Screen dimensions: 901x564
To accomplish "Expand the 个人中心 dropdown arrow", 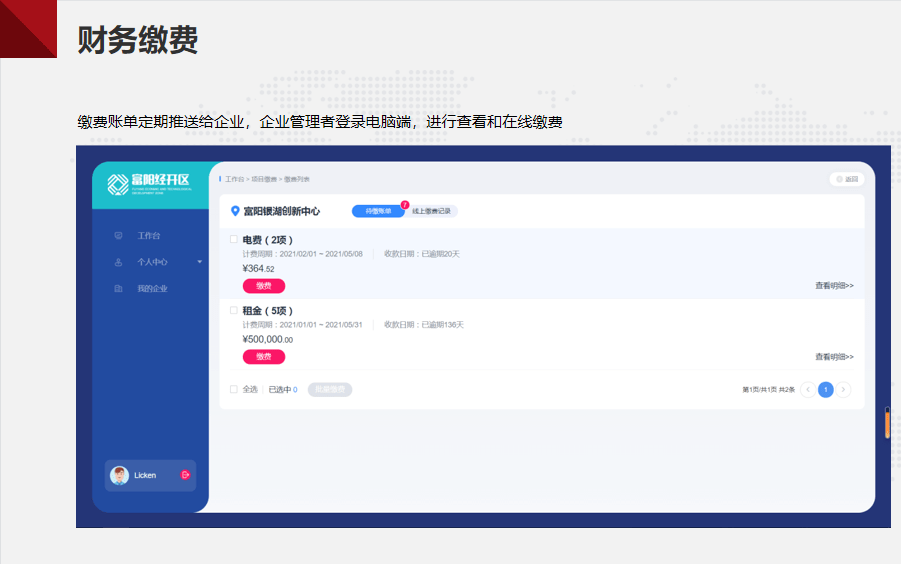I will pyautogui.click(x=199, y=262).
